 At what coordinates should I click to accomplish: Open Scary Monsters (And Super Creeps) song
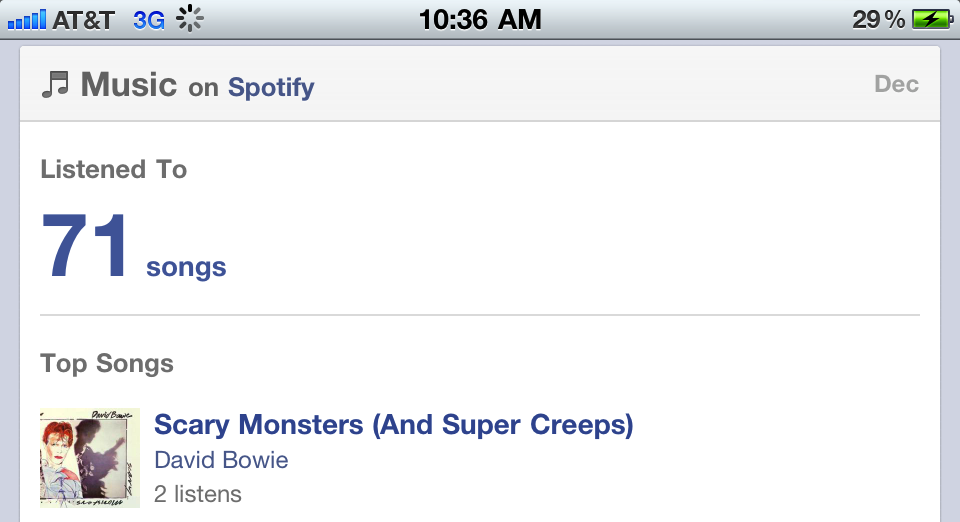tap(393, 425)
